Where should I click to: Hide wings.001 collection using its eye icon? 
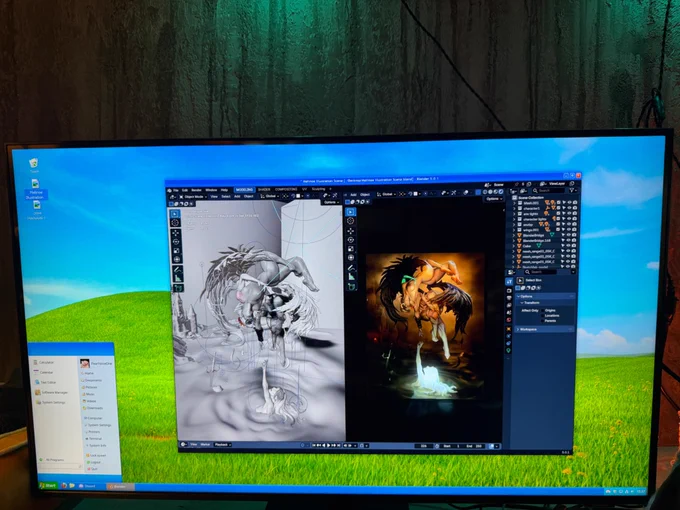569,230
